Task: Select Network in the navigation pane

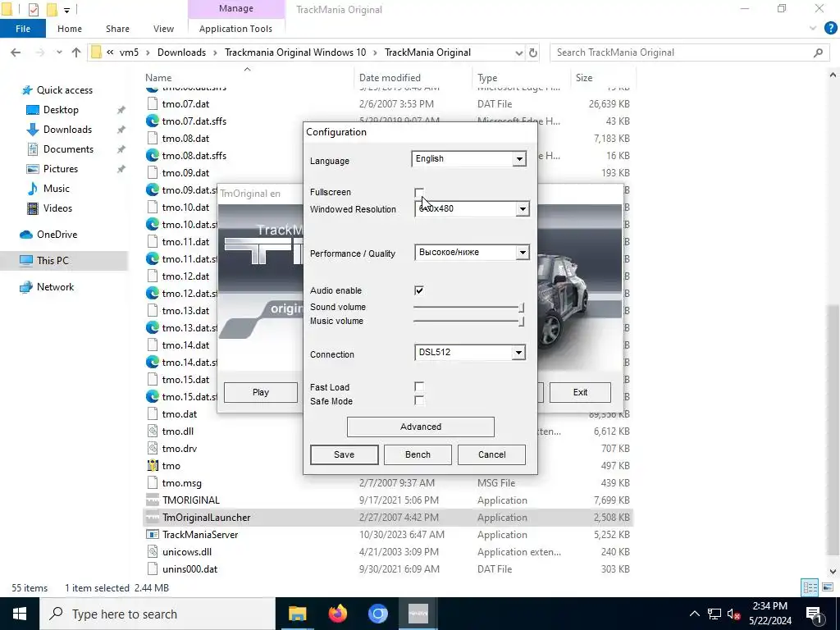Action: pos(55,287)
